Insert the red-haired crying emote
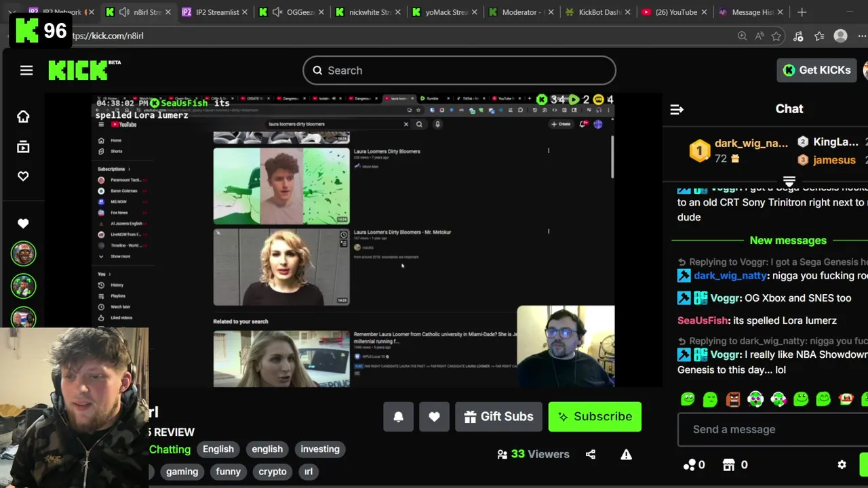 point(846,399)
